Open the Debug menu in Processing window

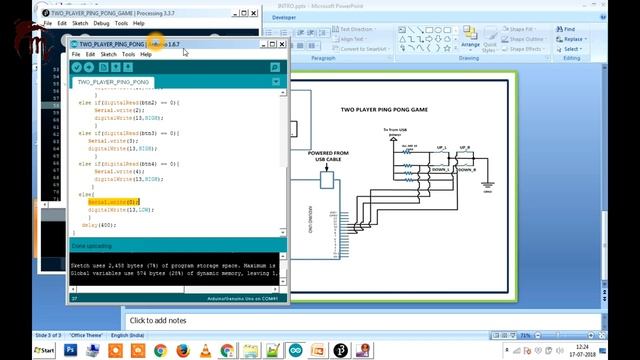click(x=101, y=23)
